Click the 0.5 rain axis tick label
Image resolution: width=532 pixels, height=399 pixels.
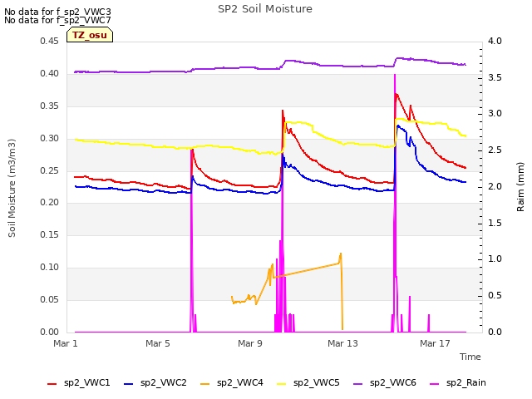point(495,296)
